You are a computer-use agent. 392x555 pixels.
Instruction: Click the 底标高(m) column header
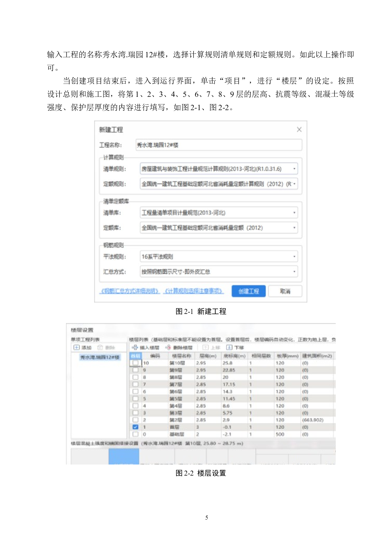[x=234, y=356]
